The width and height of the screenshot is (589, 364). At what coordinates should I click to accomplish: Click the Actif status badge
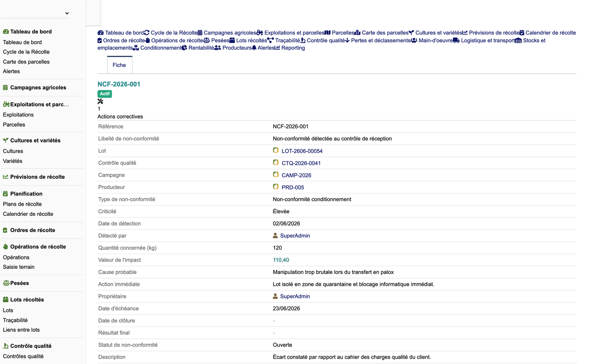[105, 94]
